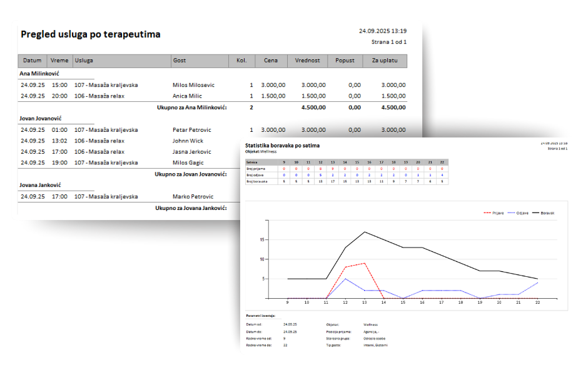This screenshot has width=588, height=375.
Task: Click the 'Tip gosta' parameter label
Action: pos(334,345)
